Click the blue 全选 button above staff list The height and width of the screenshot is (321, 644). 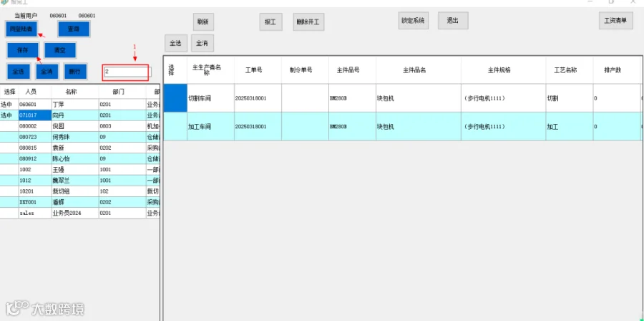click(18, 72)
